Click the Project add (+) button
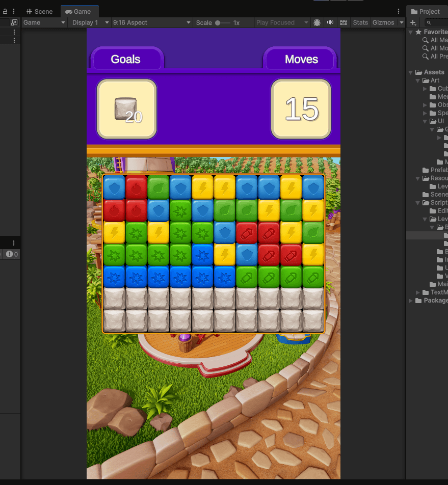Screen dimensions: 448x485 pyautogui.click(x=413, y=22)
